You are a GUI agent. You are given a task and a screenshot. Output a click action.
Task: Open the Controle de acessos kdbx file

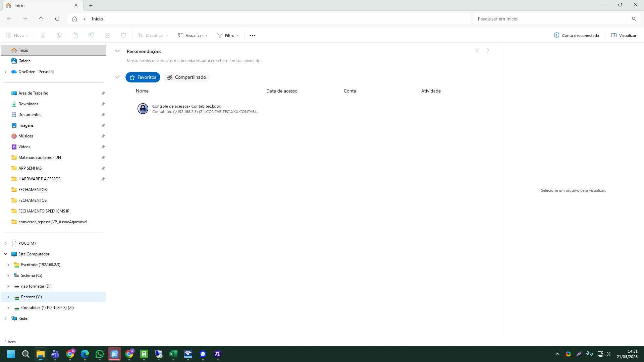point(198,109)
